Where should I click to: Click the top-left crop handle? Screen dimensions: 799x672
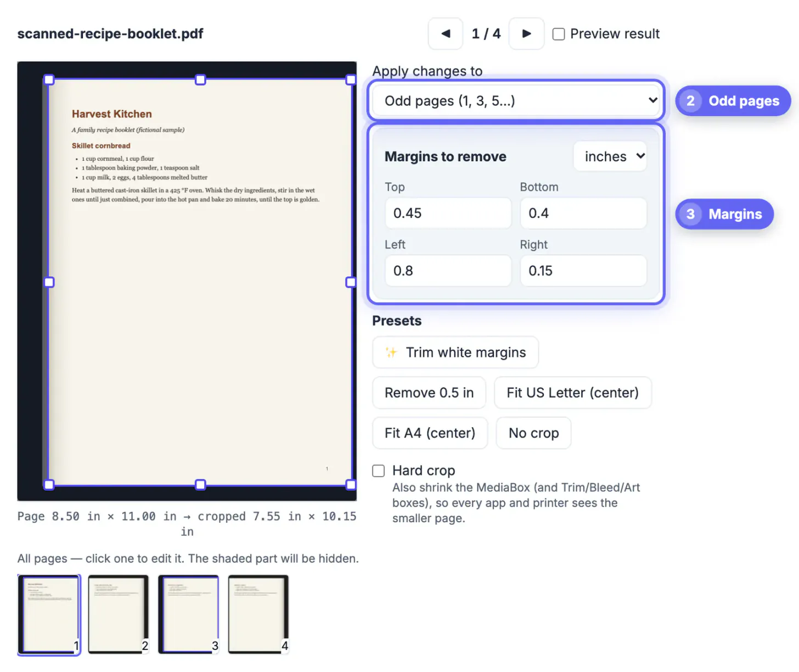49,80
